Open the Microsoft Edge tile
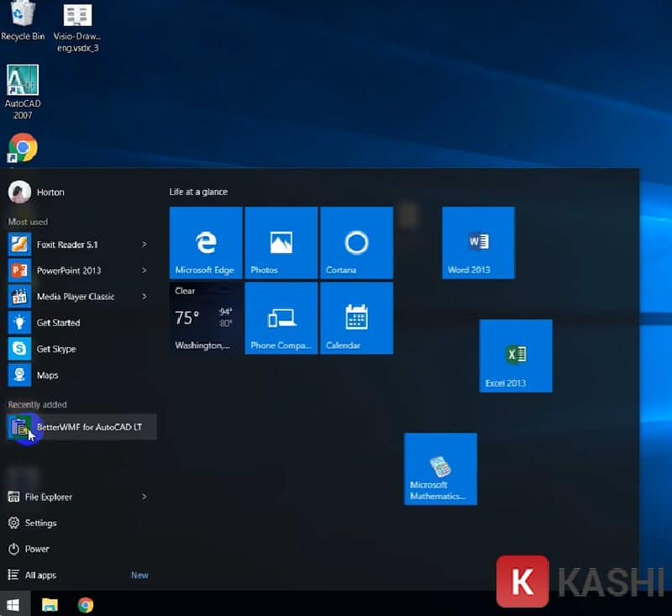The width and height of the screenshot is (672, 616). click(x=206, y=243)
